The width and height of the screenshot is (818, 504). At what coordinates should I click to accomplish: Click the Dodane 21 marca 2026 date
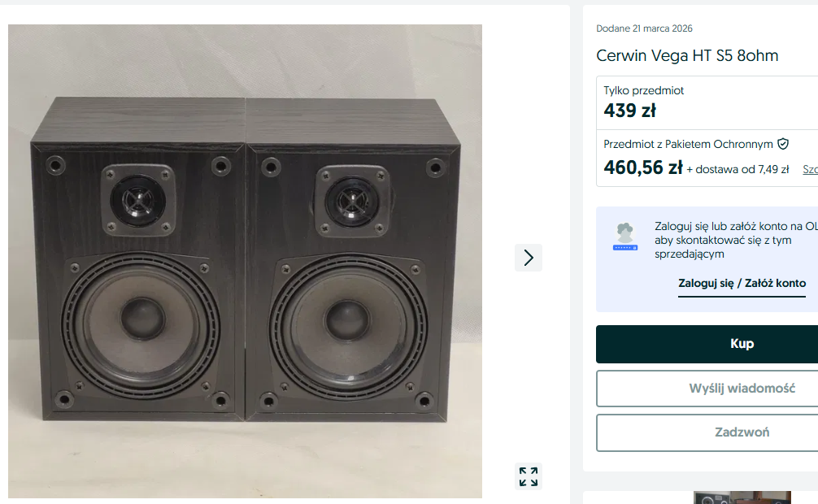[644, 28]
